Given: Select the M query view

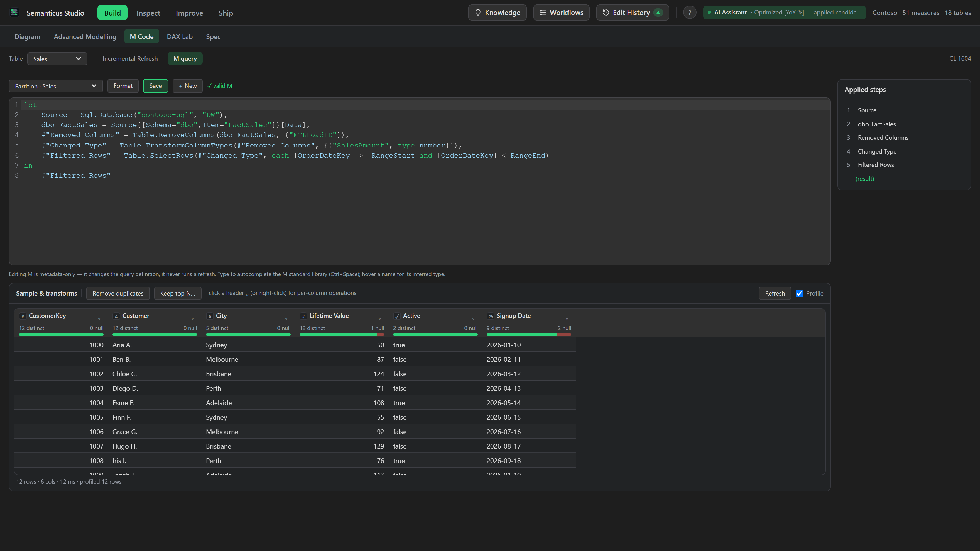Looking at the screenshot, I should [x=185, y=58].
